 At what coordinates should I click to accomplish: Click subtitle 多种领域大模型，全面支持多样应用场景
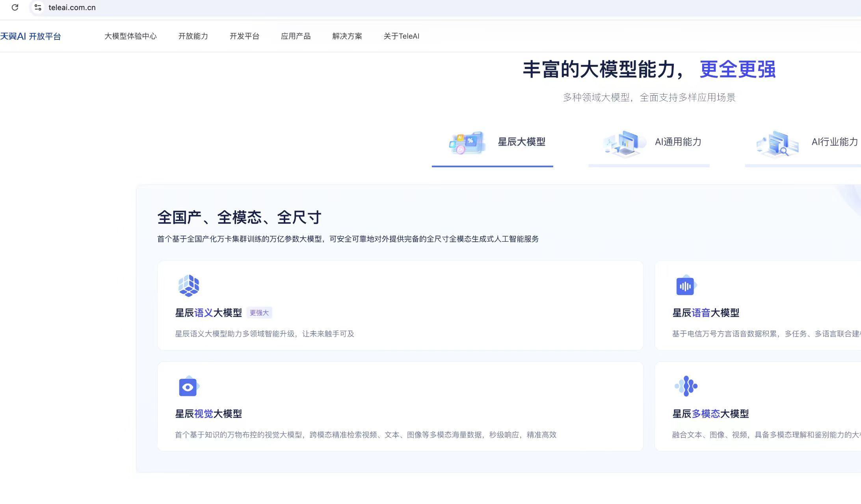pyautogui.click(x=649, y=97)
